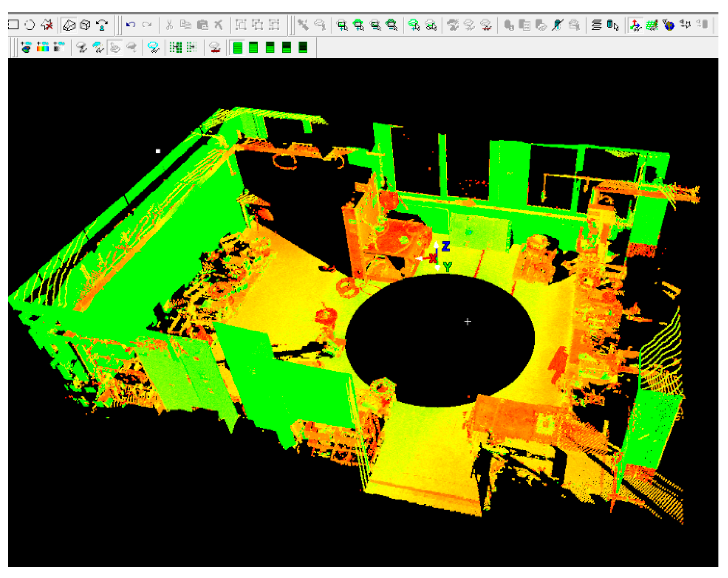Select the first fully green level-of-detail icon
Viewport: 728px width, 578px height.
click(238, 47)
